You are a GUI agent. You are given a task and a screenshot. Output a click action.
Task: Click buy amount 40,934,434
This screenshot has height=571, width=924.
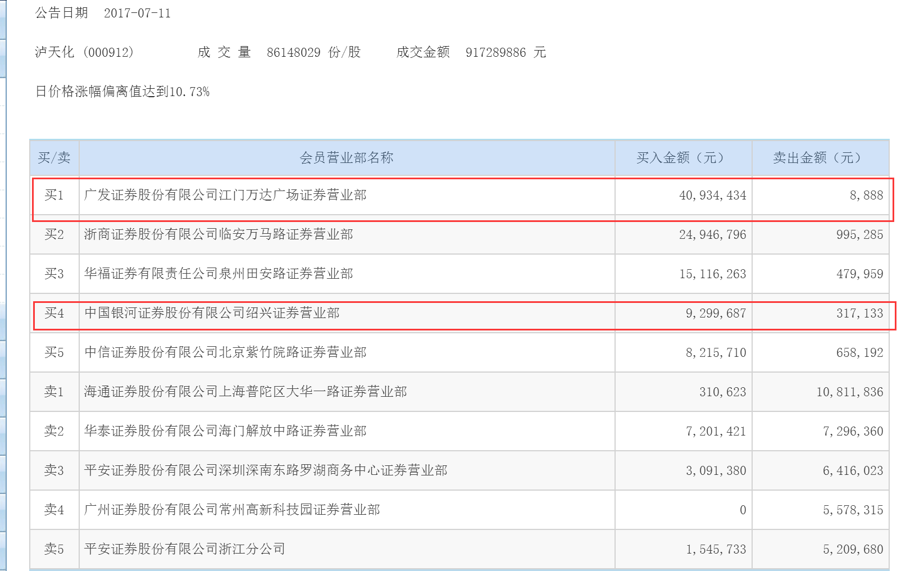pos(713,195)
